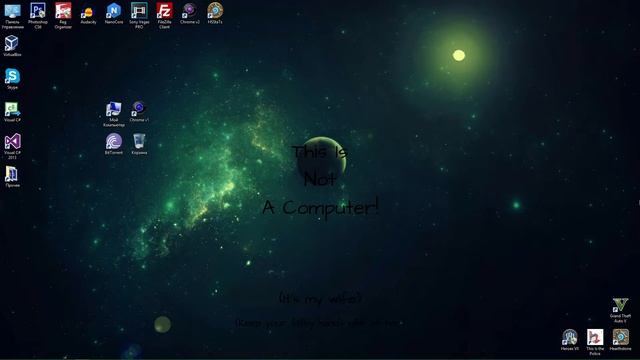The height and width of the screenshot is (360, 640).
Task: Select the Chrome v1 desktop icon
Action: pyautogui.click(x=139, y=112)
